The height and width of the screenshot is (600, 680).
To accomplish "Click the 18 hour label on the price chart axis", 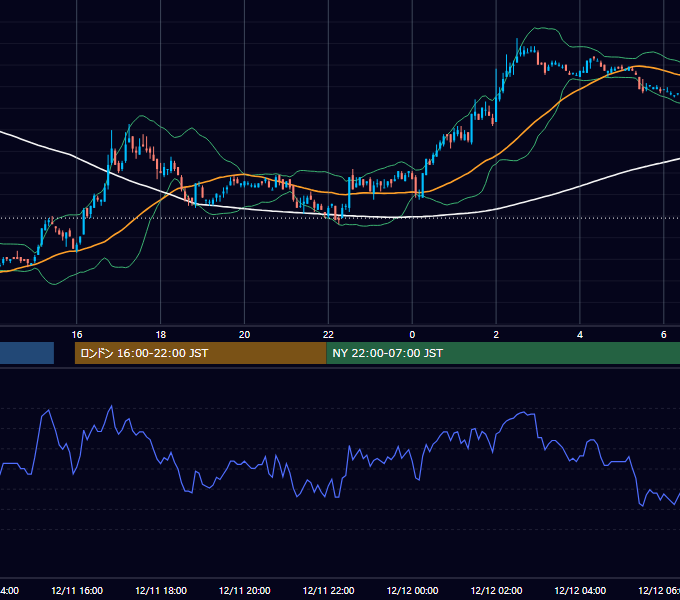I will pos(160,335).
